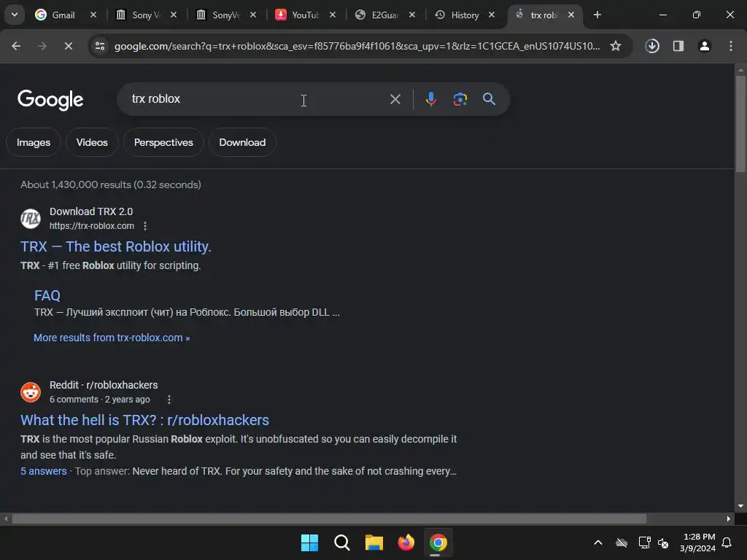Close the trx roblox tab
This screenshot has width=747, height=560.
point(571,15)
